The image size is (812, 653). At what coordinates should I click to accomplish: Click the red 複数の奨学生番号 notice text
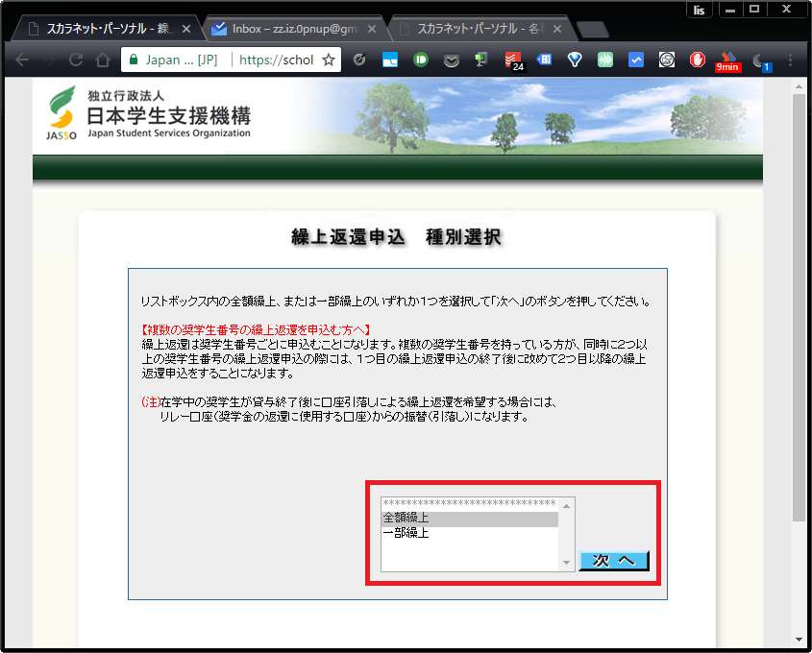(256, 329)
